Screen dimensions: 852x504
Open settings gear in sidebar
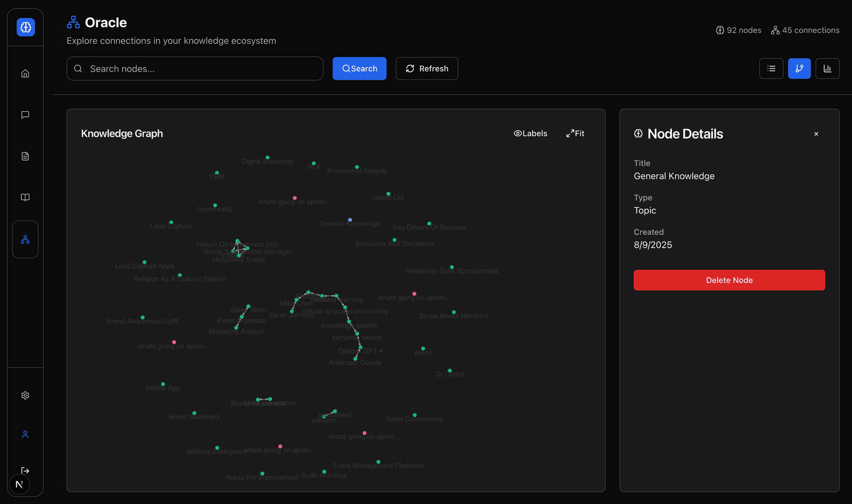tap(25, 395)
